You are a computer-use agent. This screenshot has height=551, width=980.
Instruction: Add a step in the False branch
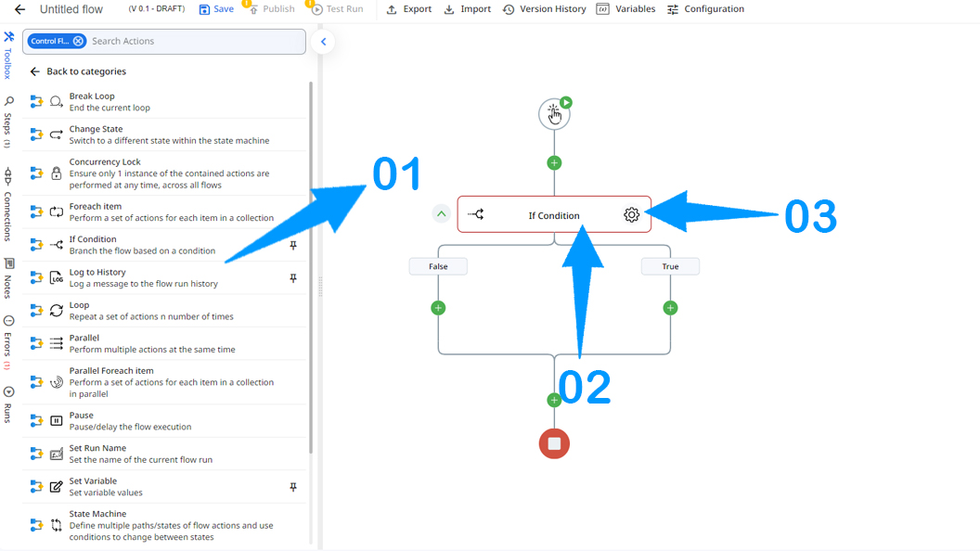(x=438, y=308)
